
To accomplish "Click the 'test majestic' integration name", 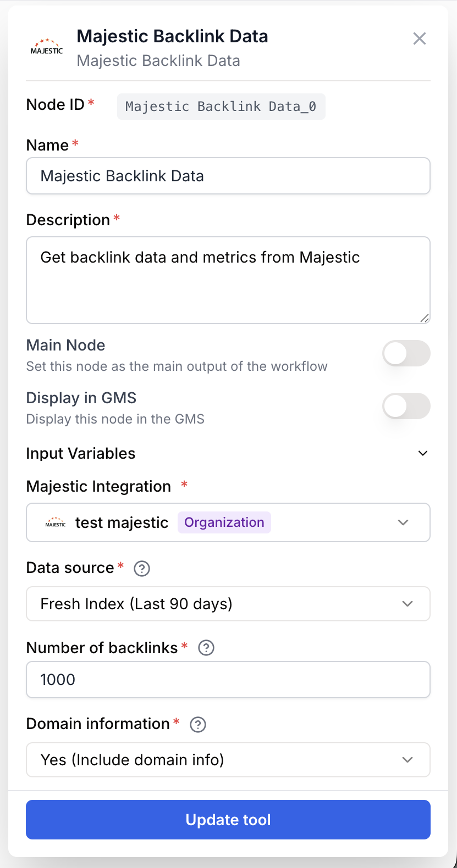I will tap(122, 522).
